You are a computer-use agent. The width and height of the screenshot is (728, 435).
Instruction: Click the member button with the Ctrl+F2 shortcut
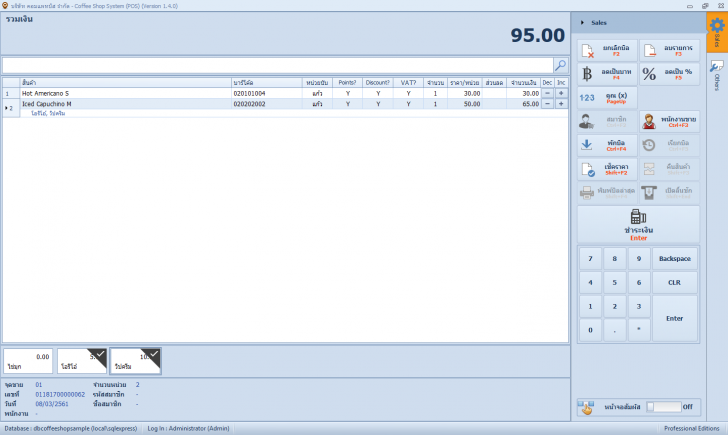pos(607,122)
